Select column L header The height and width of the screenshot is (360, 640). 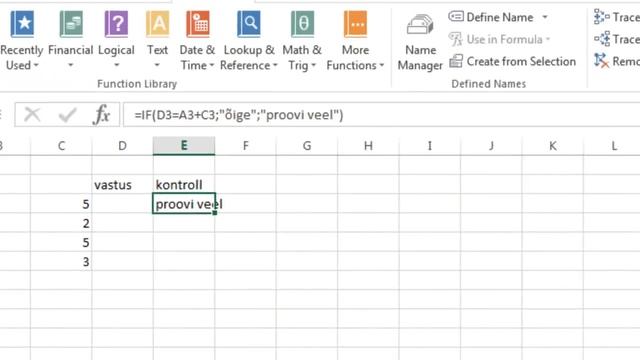click(x=612, y=146)
